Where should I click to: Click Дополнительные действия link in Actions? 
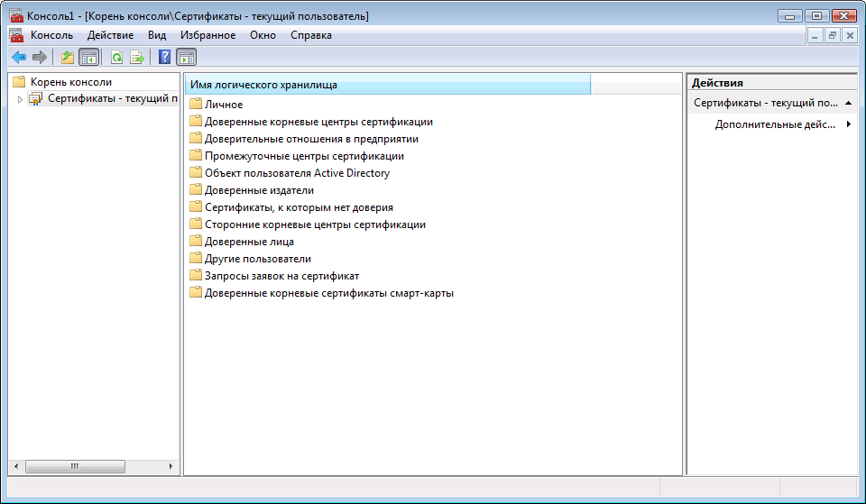coord(775,124)
